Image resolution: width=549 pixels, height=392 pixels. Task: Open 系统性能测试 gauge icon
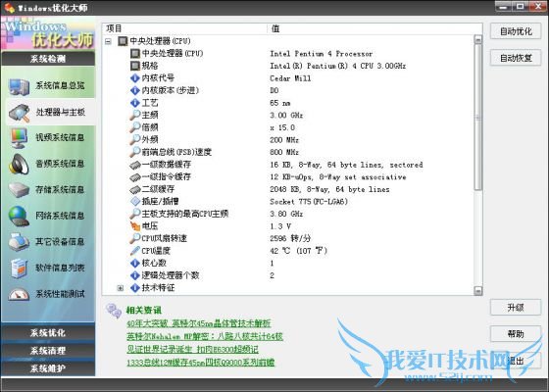pos(19,294)
